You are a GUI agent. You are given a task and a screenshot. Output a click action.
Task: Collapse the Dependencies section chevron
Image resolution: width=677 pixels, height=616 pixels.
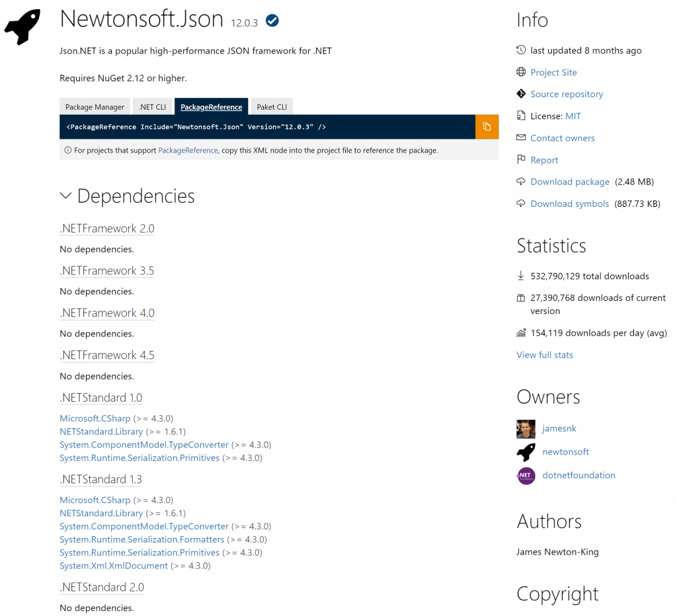coord(65,196)
